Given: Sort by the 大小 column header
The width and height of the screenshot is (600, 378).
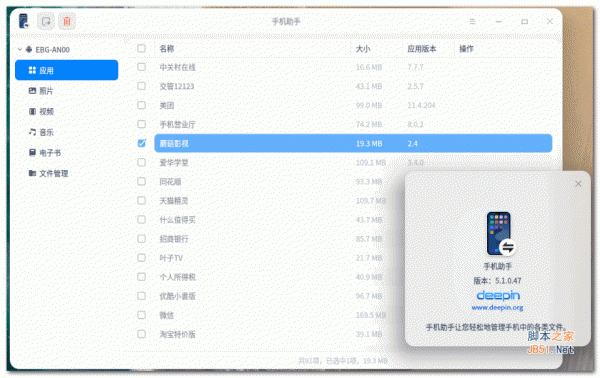Looking at the screenshot, I should click(363, 49).
